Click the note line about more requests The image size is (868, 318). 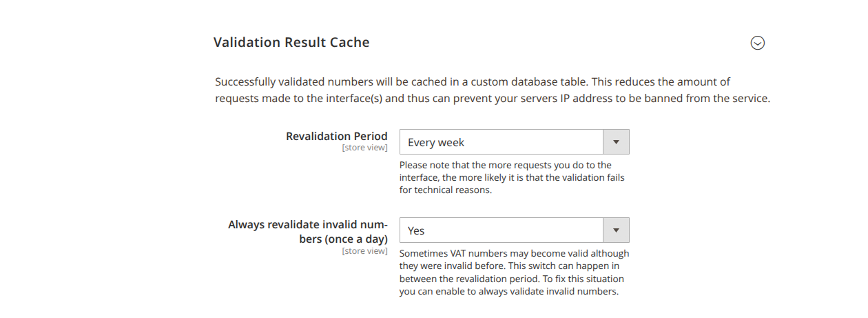[x=505, y=165]
